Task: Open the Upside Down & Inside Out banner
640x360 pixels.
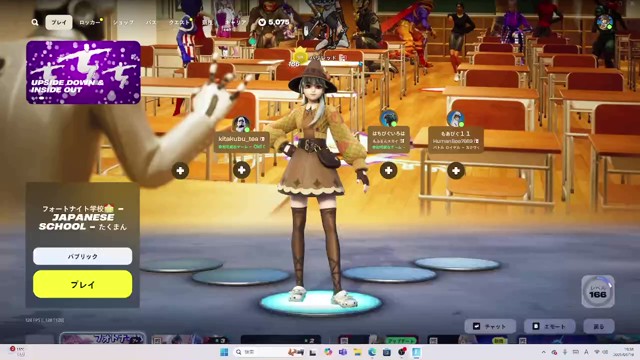Action: [x=83, y=72]
